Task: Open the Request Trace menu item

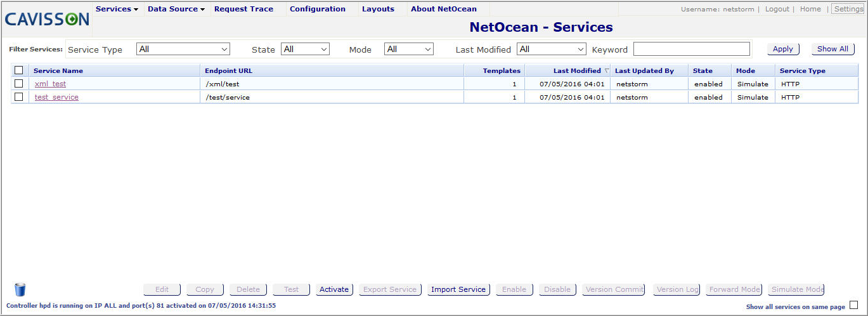Action: click(x=244, y=9)
